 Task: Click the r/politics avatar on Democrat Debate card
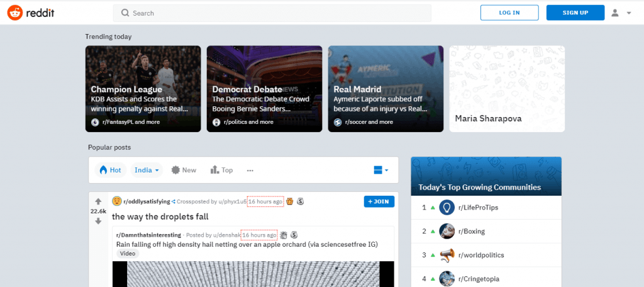coord(216,122)
